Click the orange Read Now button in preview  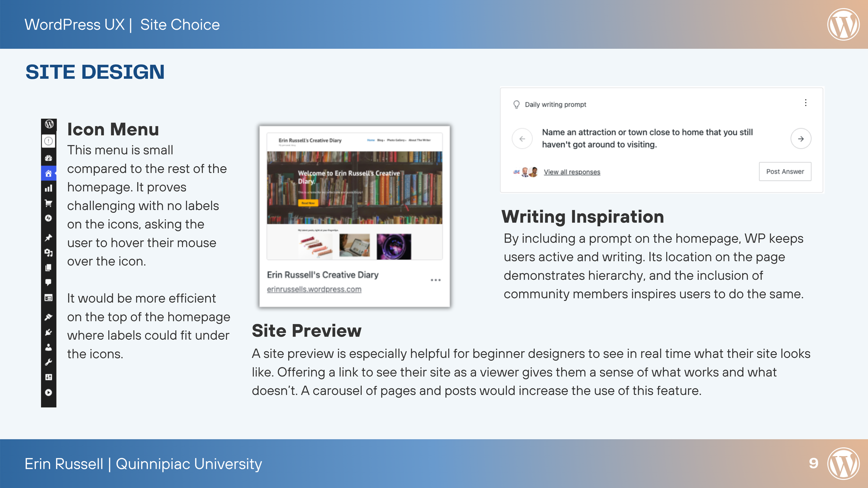pyautogui.click(x=308, y=203)
